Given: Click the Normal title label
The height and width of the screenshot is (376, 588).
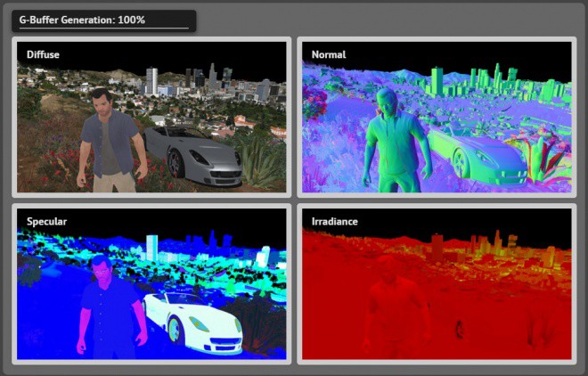Looking at the screenshot, I should (329, 54).
